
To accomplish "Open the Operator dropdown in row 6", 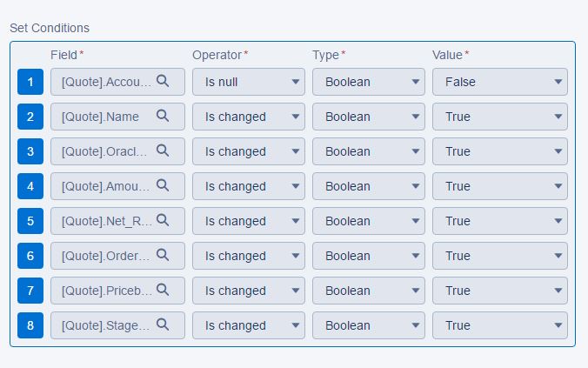I will (x=249, y=256).
